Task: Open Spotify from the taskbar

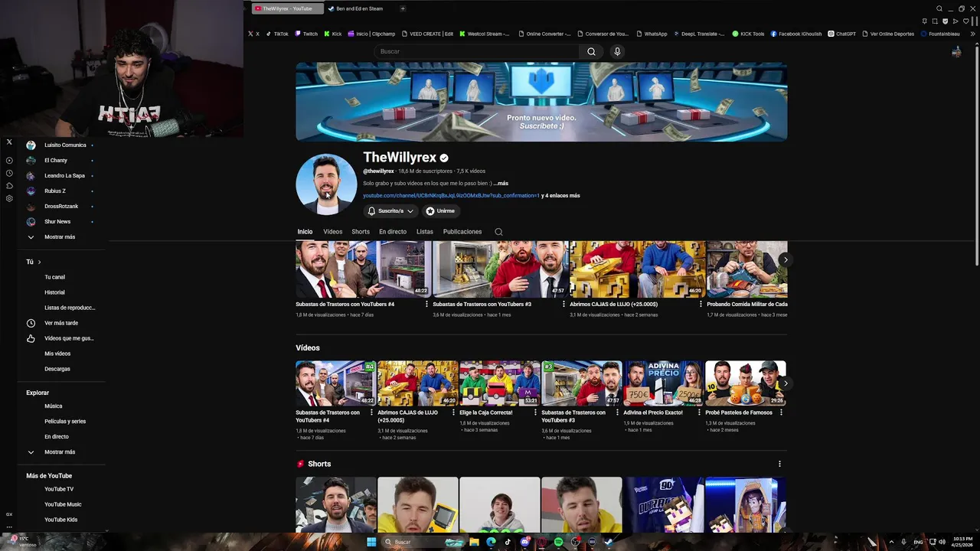Action: pyautogui.click(x=558, y=542)
